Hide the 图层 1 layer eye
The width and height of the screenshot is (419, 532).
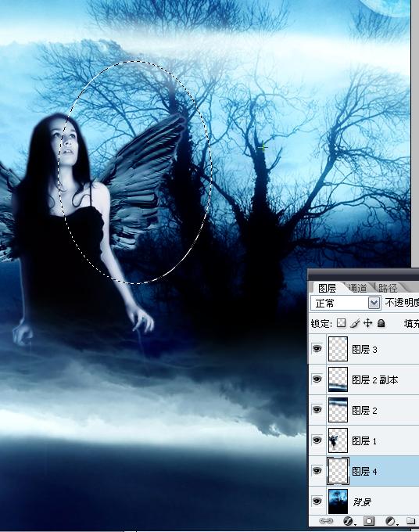pos(317,440)
